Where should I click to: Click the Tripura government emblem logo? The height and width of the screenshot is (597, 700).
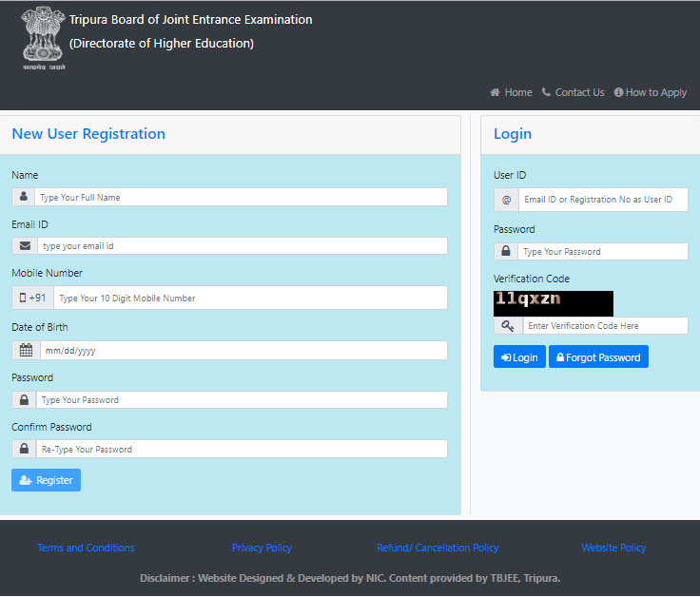pos(45,39)
